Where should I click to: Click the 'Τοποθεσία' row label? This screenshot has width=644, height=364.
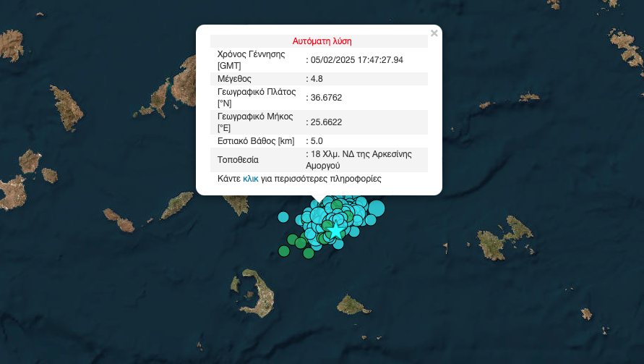(x=238, y=160)
